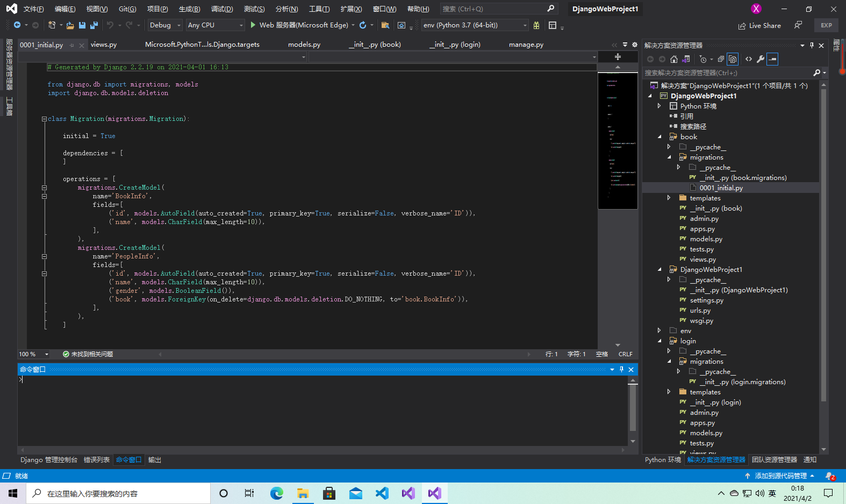Collapse the book folder in Solution Explorer
This screenshot has width=846, height=504.
pos(659,136)
